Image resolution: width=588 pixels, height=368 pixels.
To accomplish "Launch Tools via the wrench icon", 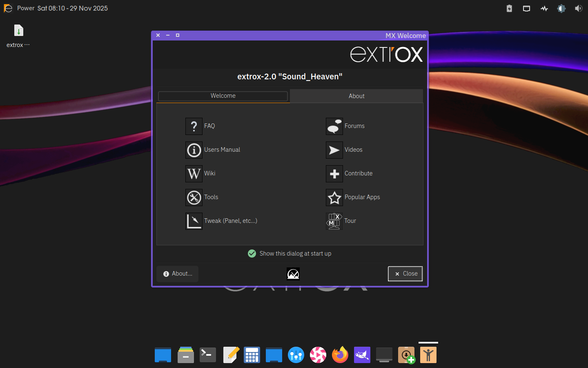I will click(x=194, y=197).
